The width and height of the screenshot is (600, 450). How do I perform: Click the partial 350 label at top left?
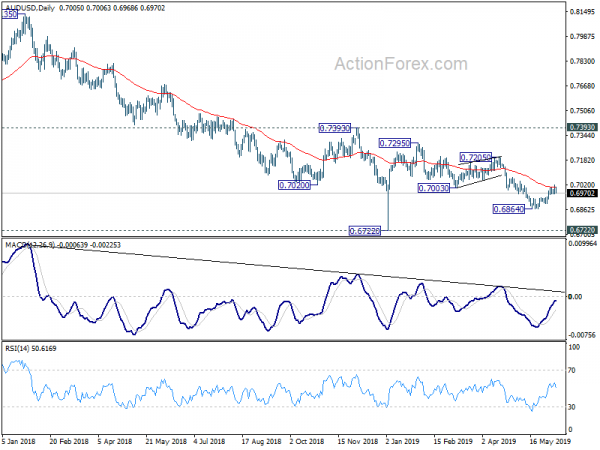pyautogui.click(x=10, y=15)
